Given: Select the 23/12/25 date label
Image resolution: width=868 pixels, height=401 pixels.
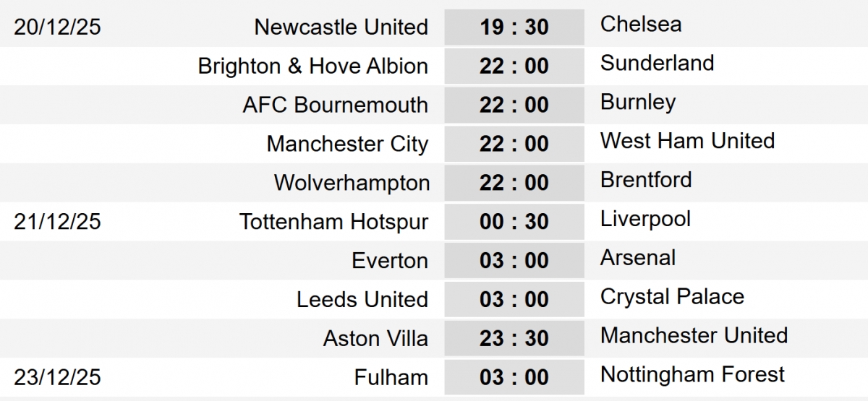Looking at the screenshot, I should tap(57, 379).
